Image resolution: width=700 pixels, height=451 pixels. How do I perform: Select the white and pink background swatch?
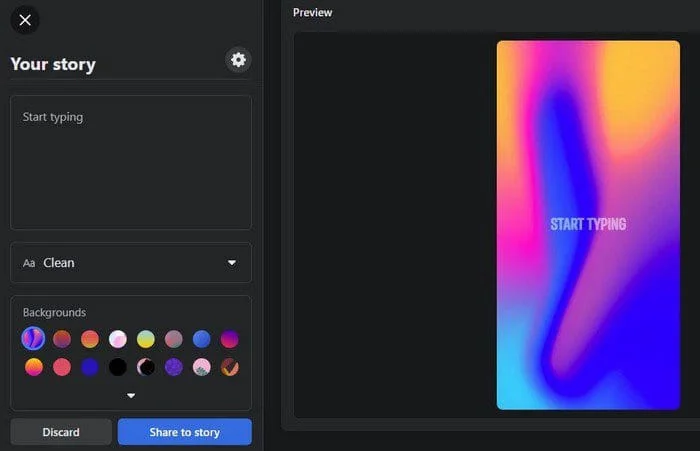(118, 339)
